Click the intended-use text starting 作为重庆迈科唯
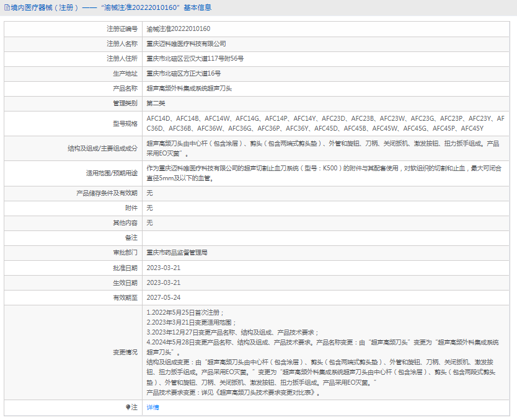 [324, 173]
